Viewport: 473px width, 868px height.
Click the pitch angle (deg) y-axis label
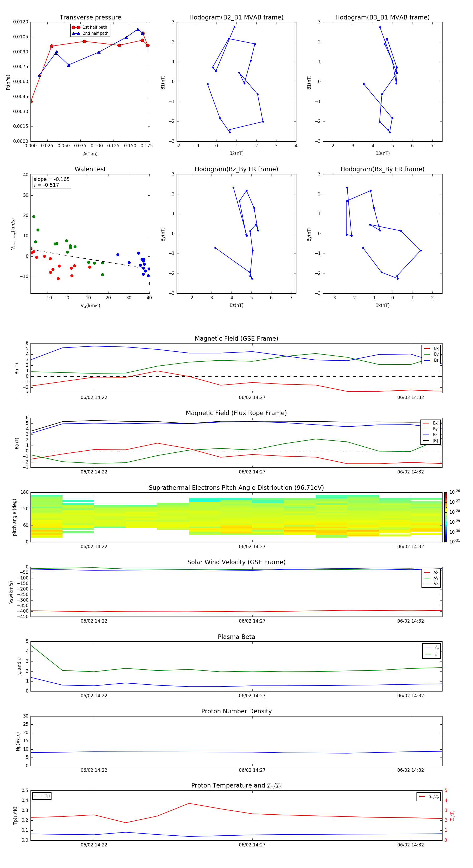pyautogui.click(x=14, y=517)
